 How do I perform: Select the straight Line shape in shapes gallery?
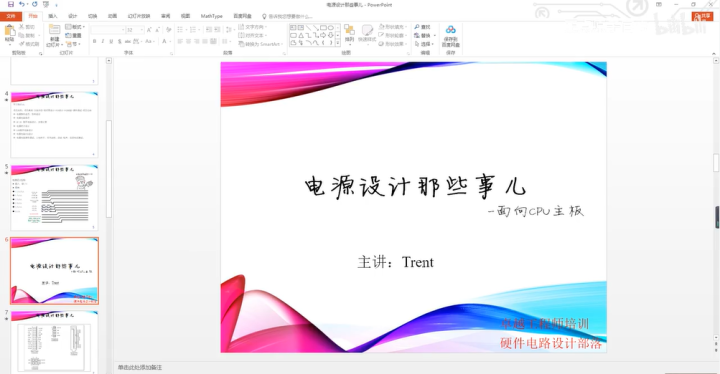308,28
